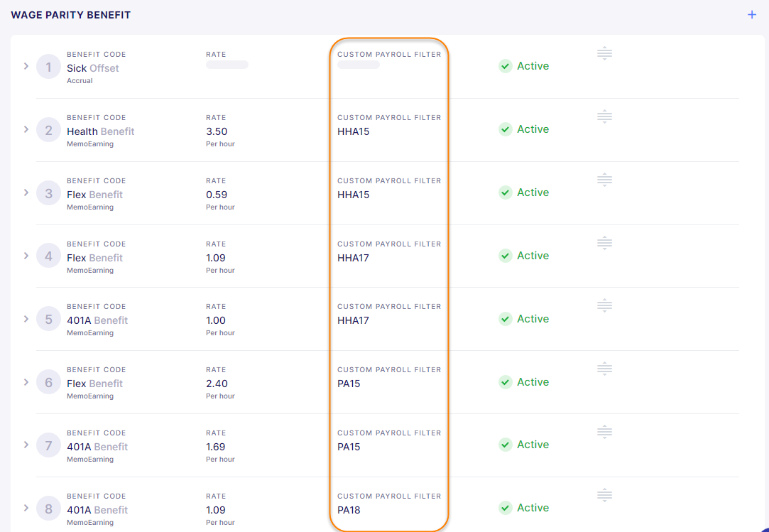This screenshot has width=769, height=532.
Task: Select the number 8 row badge
Action: pyautogui.click(x=48, y=509)
